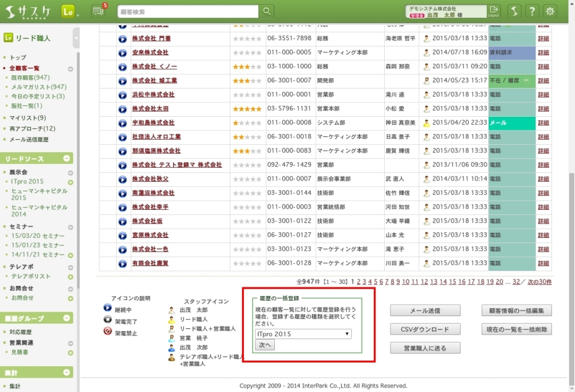Collapse the left sidebar panel
The width and height of the screenshot is (575, 392).
pos(76,38)
